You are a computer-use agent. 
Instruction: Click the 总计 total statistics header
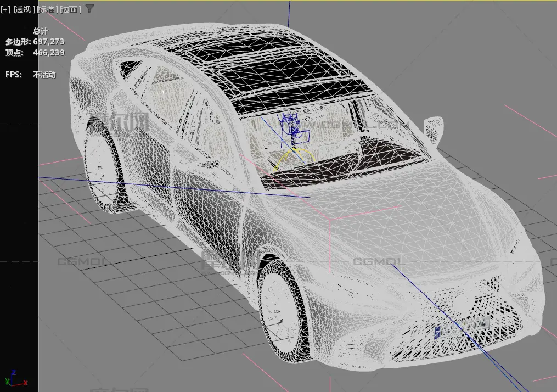(x=41, y=31)
